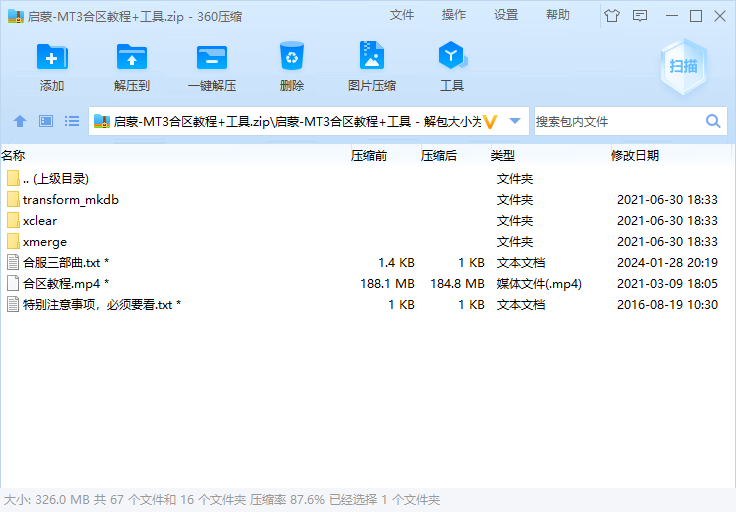
Task: Open the 工具 (Tools) hexagon icon
Action: pos(452,56)
